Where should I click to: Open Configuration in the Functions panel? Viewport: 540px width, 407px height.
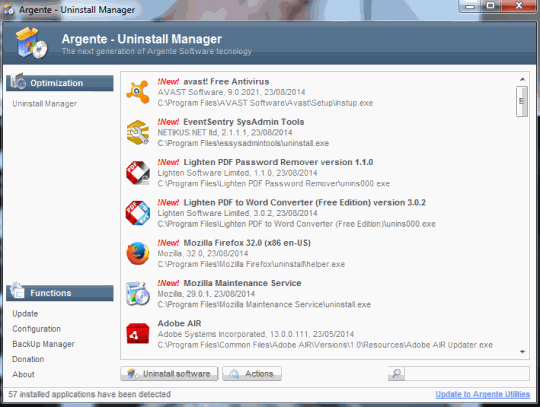click(37, 329)
